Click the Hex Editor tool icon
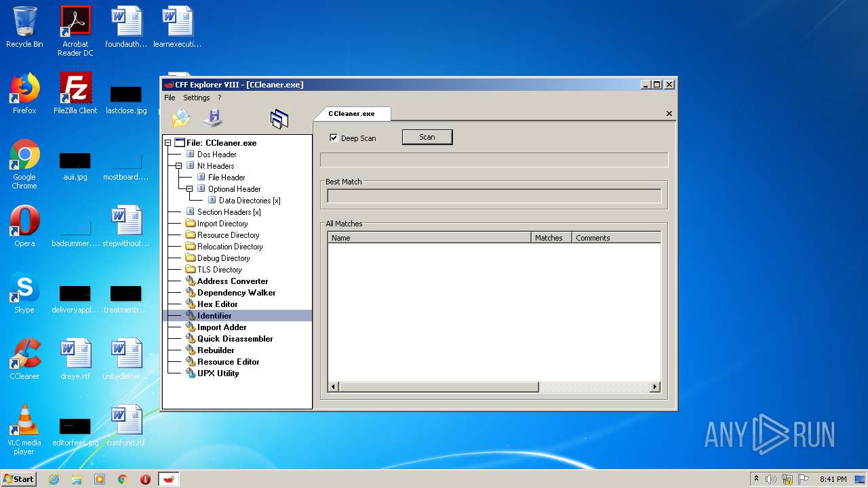Image resolution: width=868 pixels, height=488 pixels. tap(191, 304)
